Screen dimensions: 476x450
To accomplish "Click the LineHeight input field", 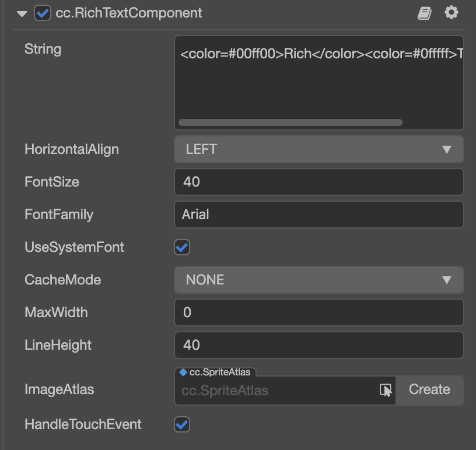I will (x=318, y=345).
